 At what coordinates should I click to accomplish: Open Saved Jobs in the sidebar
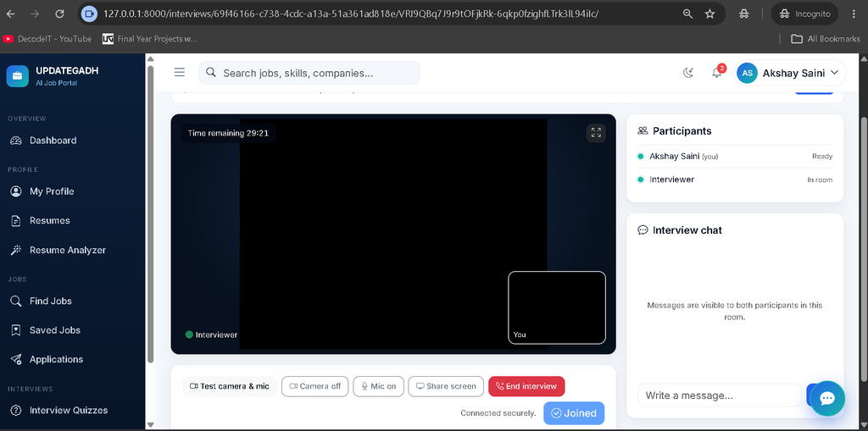[x=73, y=329]
